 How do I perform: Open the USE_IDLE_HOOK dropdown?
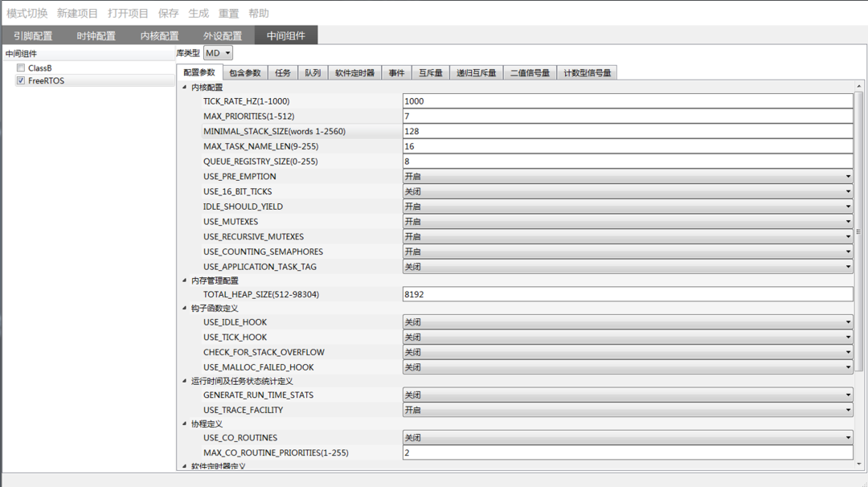tap(628, 322)
